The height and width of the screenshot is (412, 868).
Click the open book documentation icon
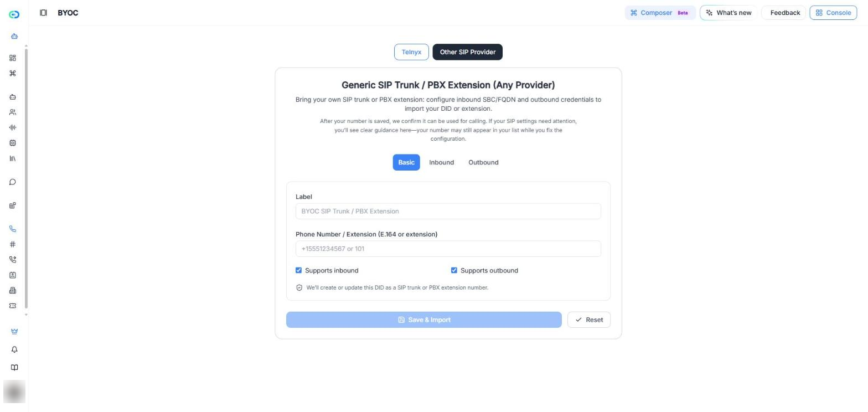tap(14, 368)
